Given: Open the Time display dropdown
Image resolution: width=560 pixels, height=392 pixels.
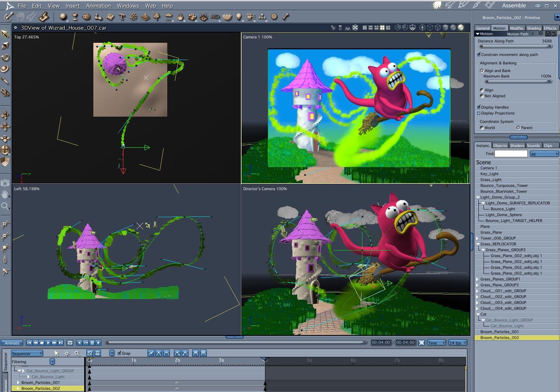Looking at the screenshot, I should pyautogui.click(x=436, y=343).
